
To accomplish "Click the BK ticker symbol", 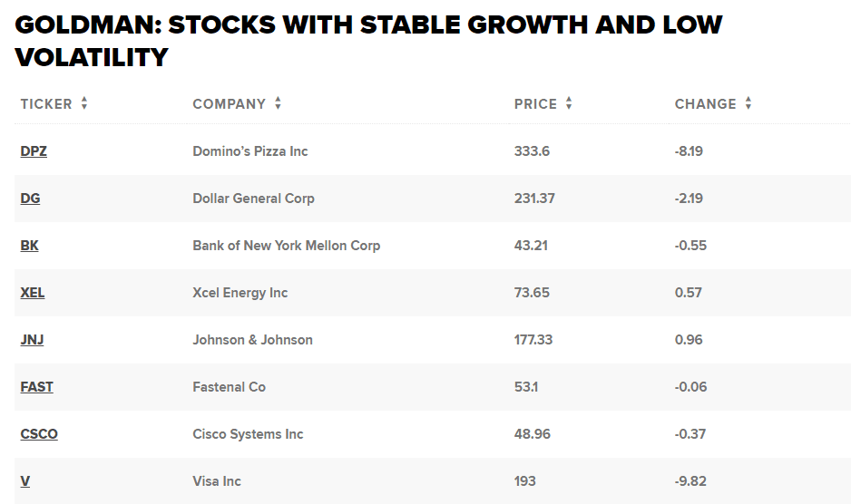I will tap(30, 246).
